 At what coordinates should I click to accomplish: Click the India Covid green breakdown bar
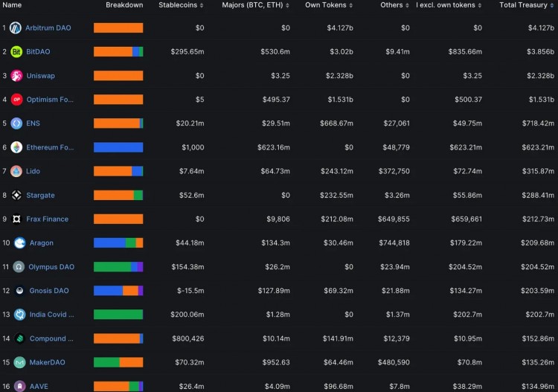click(118, 315)
